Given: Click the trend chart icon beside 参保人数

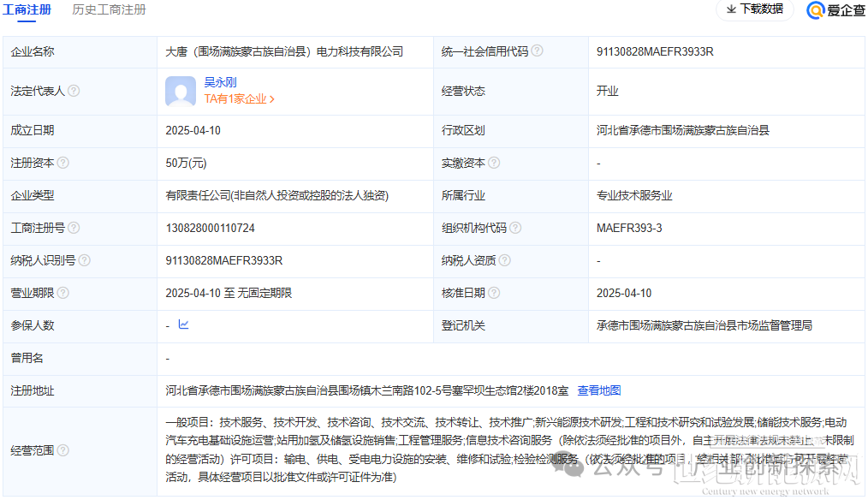Looking at the screenshot, I should tap(185, 325).
